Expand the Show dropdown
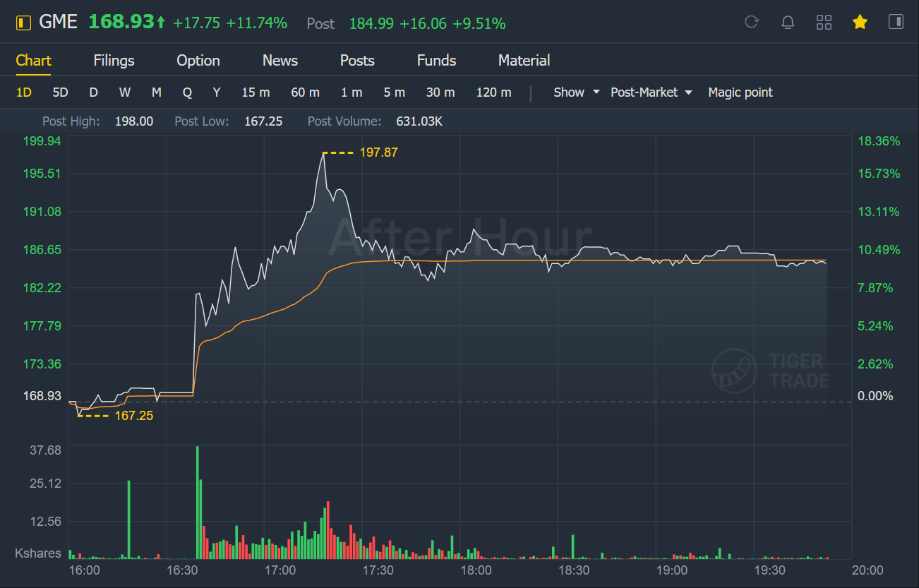 click(577, 92)
